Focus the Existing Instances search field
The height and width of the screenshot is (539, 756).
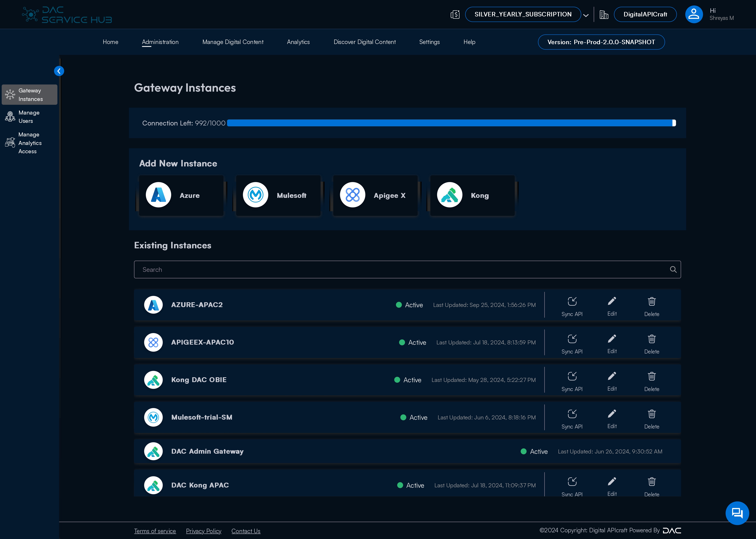407,270
